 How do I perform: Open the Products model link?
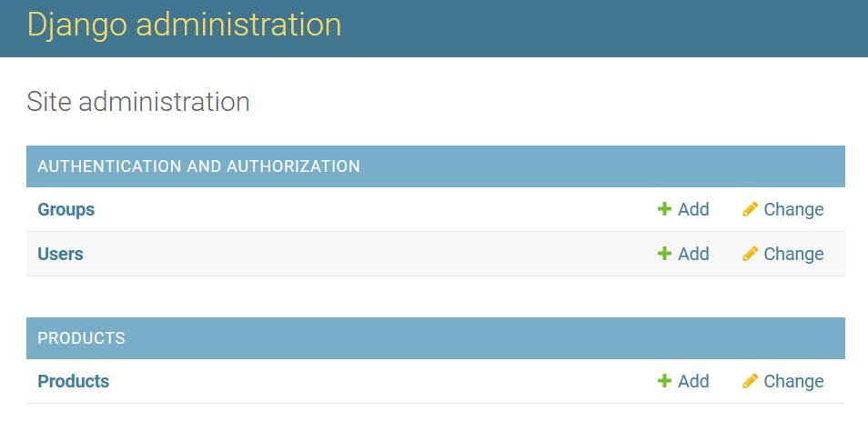pos(73,381)
